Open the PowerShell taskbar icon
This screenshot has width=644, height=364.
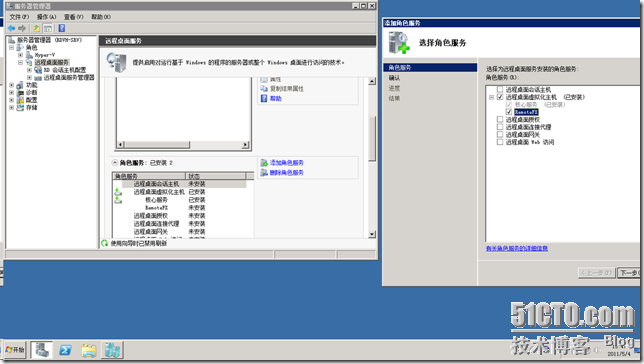point(65,350)
